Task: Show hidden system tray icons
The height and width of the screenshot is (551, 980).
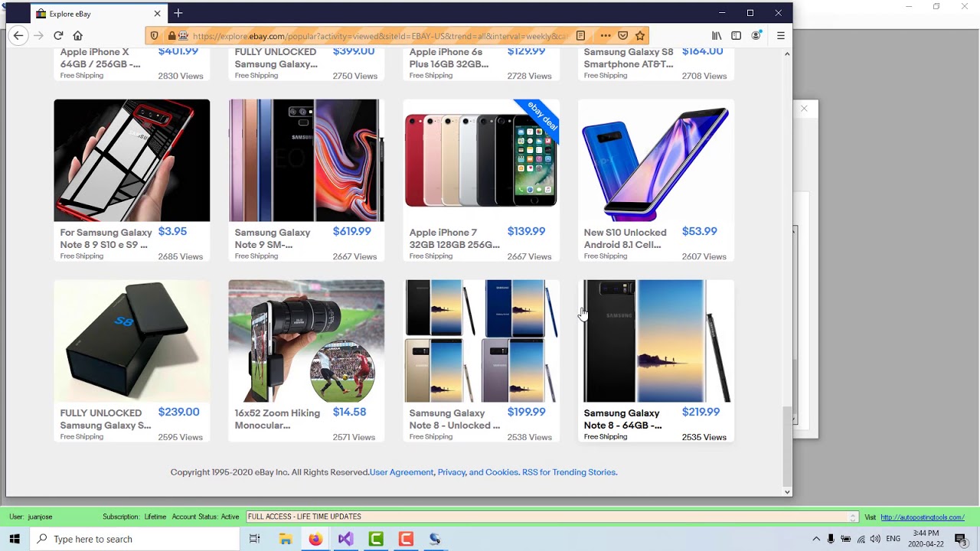Action: click(816, 539)
